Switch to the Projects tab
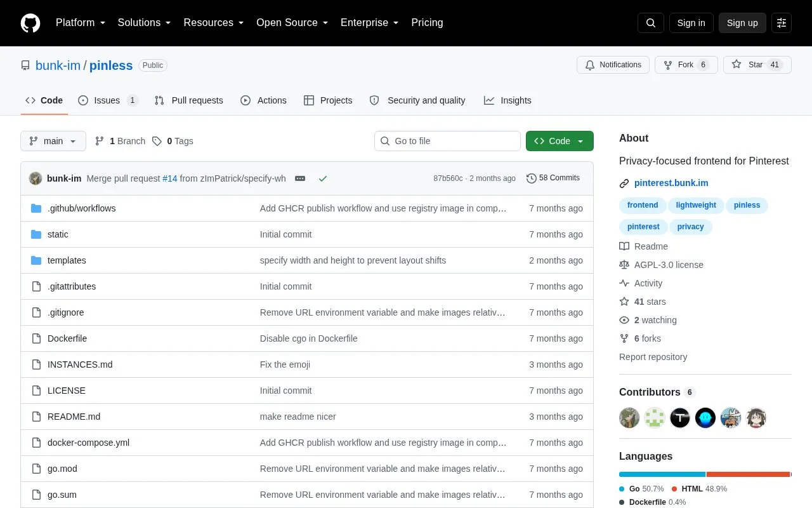 tap(328, 100)
